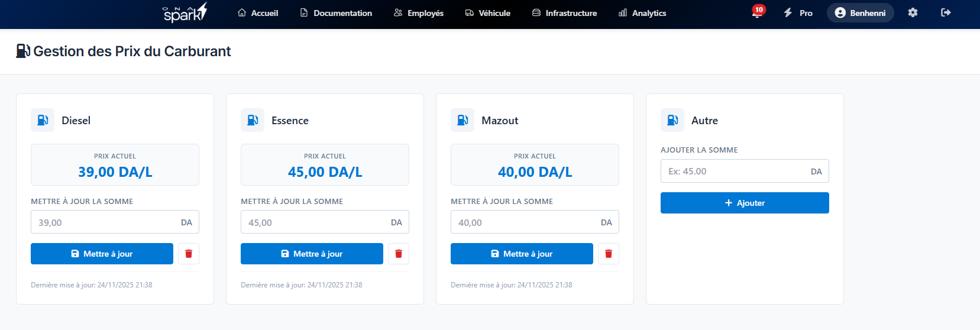Click the Pro upgrade link
The width and height of the screenshot is (980, 330).
point(798,13)
